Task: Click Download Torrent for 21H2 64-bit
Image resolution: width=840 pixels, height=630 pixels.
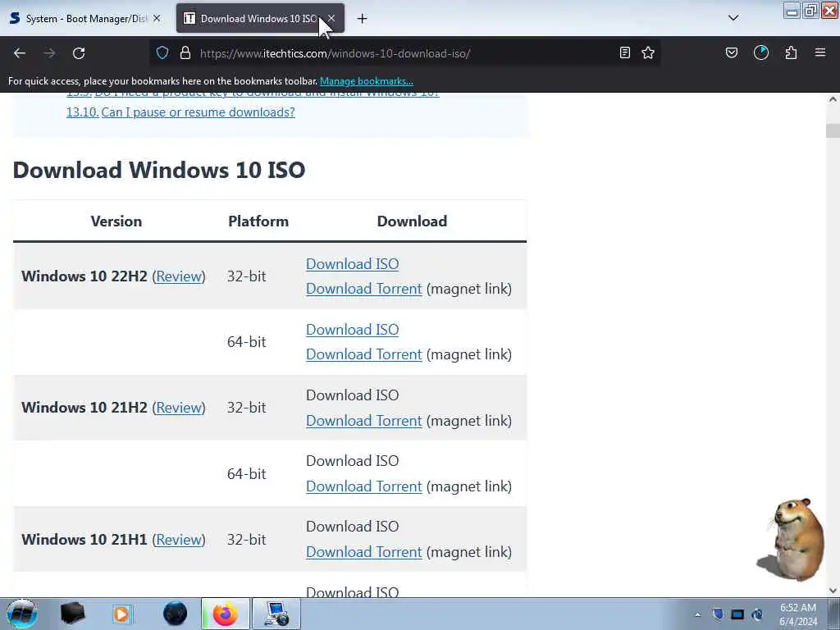Action: click(x=363, y=486)
